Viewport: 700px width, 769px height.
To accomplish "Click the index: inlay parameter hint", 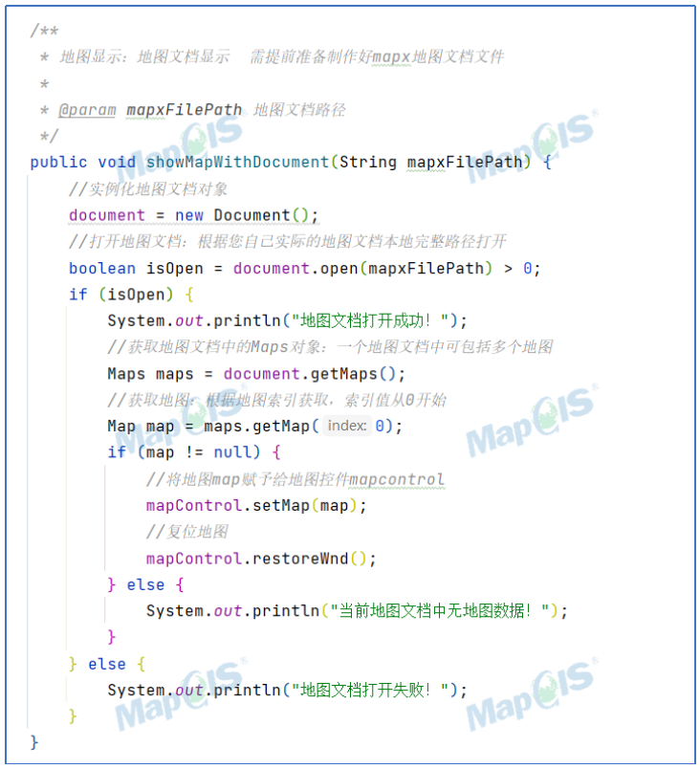I will pyautogui.click(x=347, y=426).
